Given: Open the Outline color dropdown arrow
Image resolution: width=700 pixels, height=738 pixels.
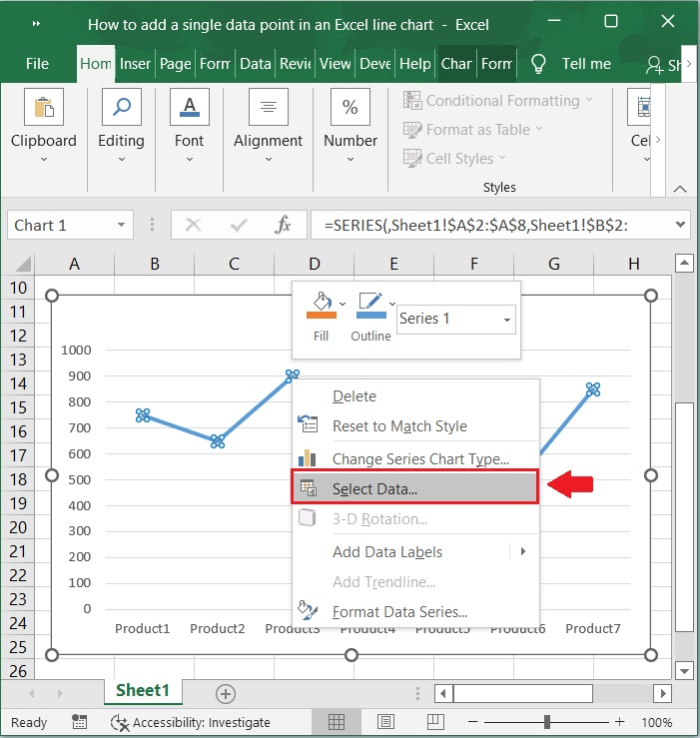Looking at the screenshot, I should [392, 304].
